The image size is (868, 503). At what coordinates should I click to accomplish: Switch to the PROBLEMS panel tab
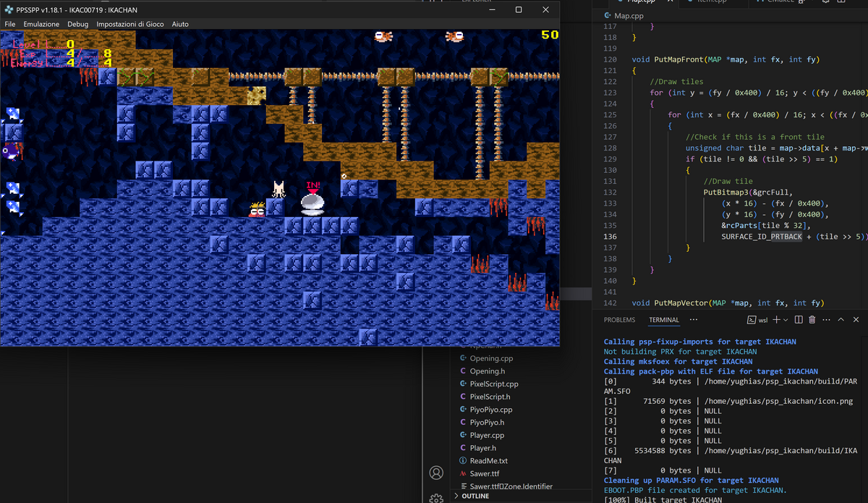pos(620,320)
